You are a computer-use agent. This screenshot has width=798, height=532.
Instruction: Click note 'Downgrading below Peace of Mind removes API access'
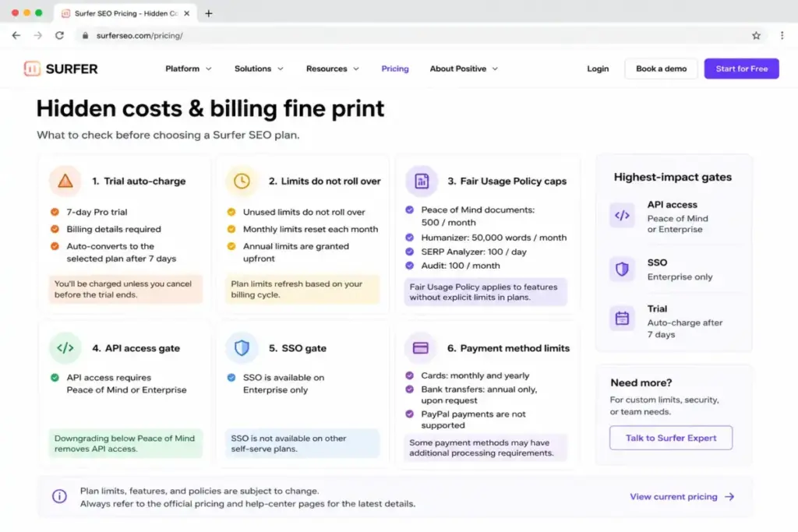point(125,443)
